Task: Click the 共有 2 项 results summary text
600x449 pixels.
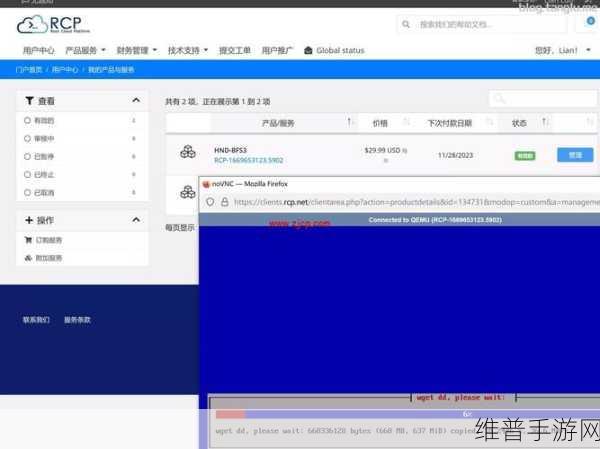Action: coord(217,101)
